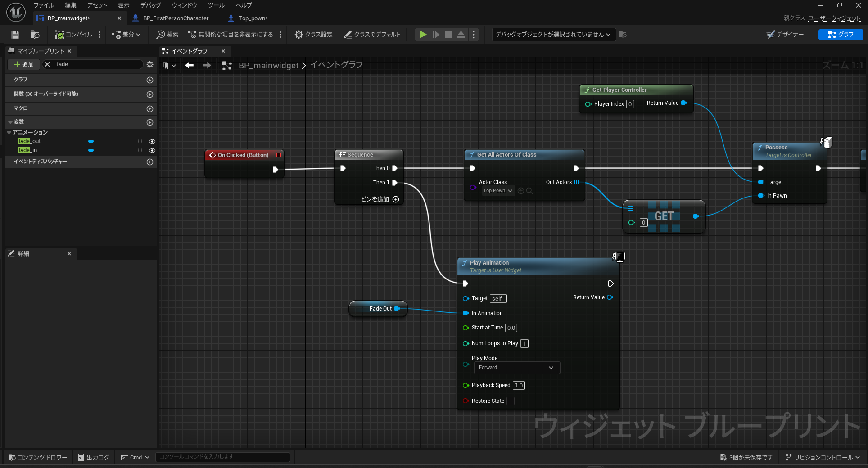Open My Blueprint settings gear
The height and width of the screenshot is (468, 868).
[150, 64]
